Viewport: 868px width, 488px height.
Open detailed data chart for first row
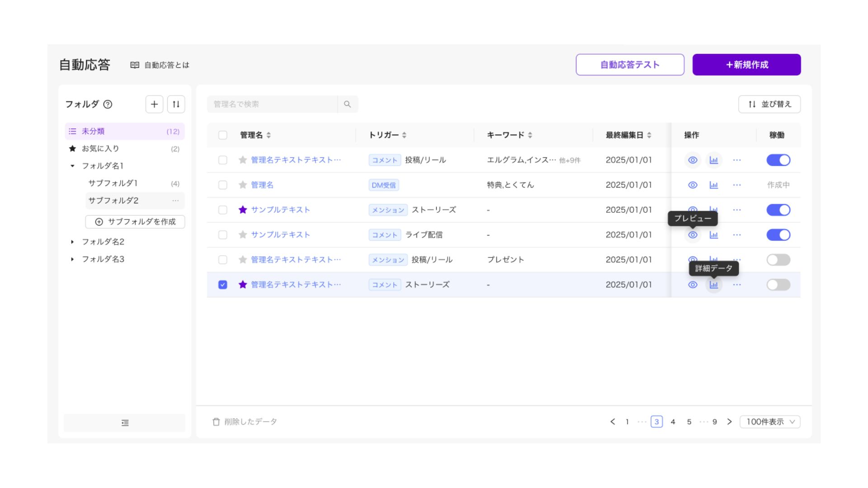click(713, 160)
